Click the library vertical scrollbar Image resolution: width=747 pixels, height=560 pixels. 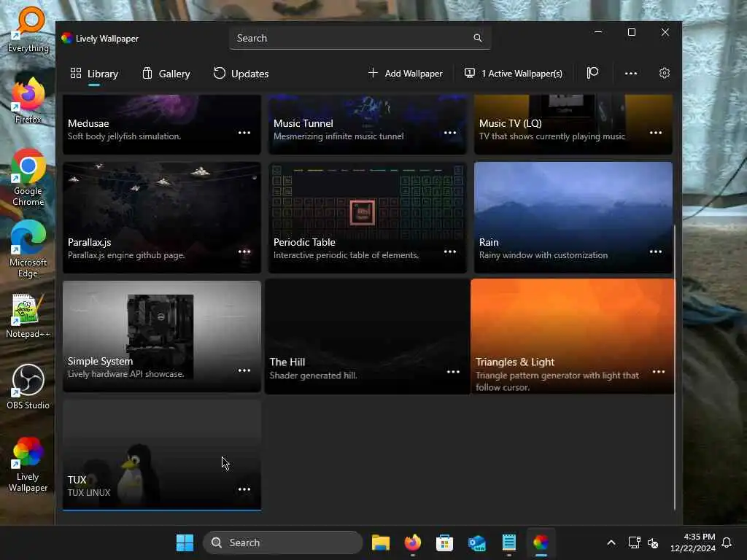tap(675, 367)
